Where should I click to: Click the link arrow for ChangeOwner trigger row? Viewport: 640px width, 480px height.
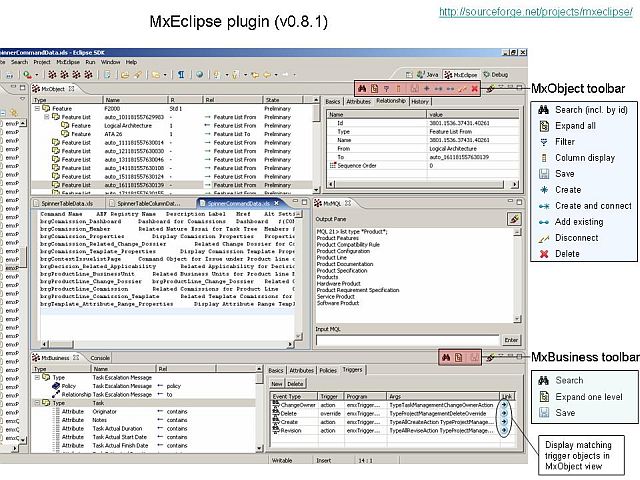[x=504, y=405]
